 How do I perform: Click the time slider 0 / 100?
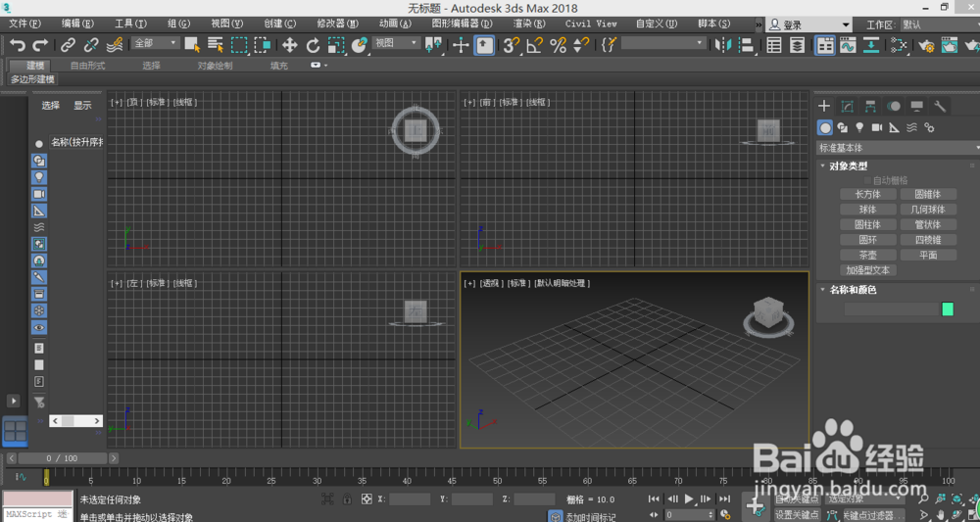click(x=63, y=458)
